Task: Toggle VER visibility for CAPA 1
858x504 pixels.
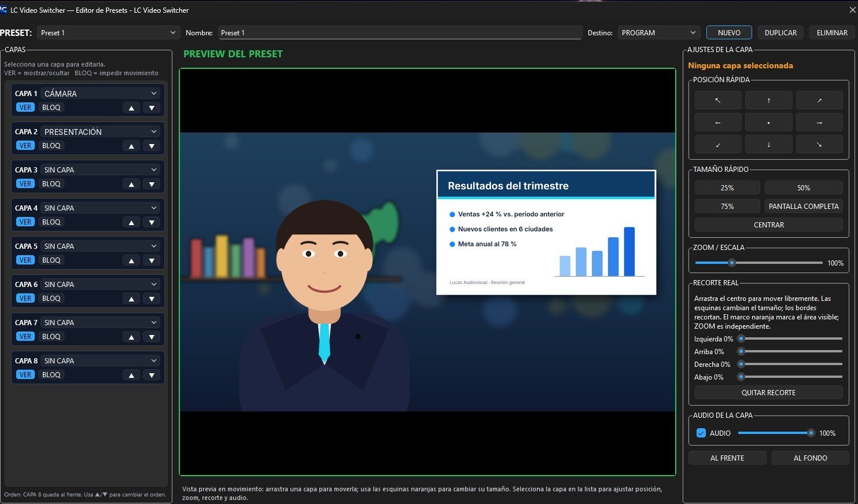Action: [x=25, y=108]
